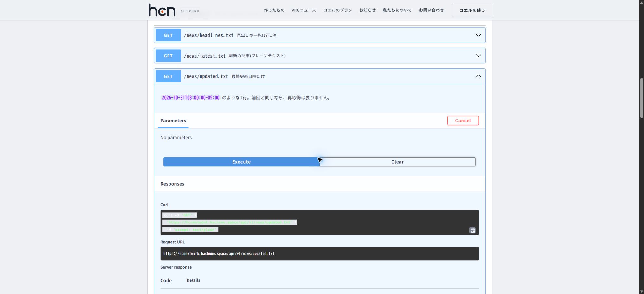
Task: Copy the curl command to clipboard
Action: point(472,231)
